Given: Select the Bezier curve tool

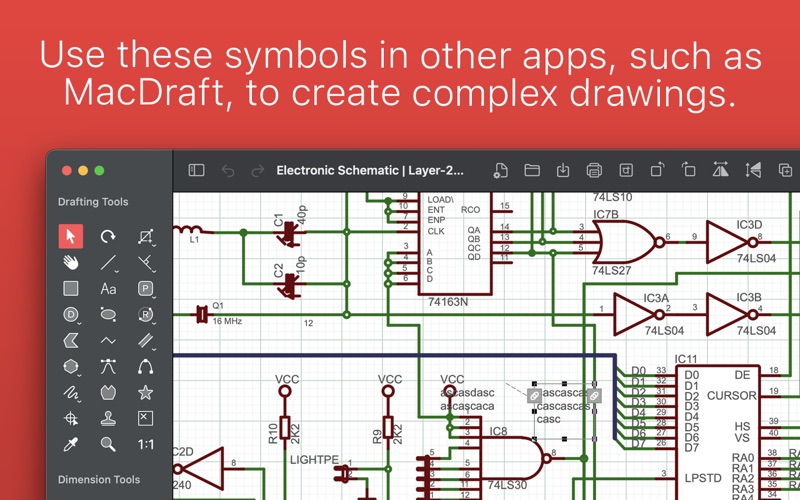Looking at the screenshot, I should click(x=108, y=366).
